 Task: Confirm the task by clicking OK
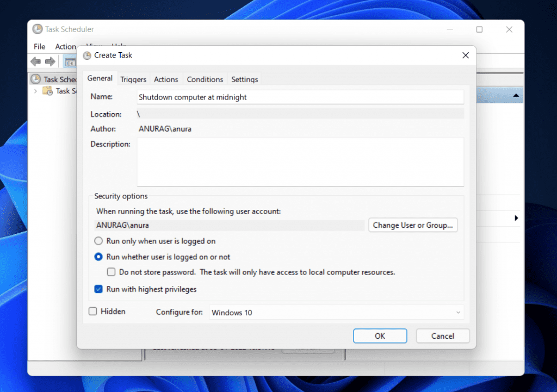tap(380, 335)
